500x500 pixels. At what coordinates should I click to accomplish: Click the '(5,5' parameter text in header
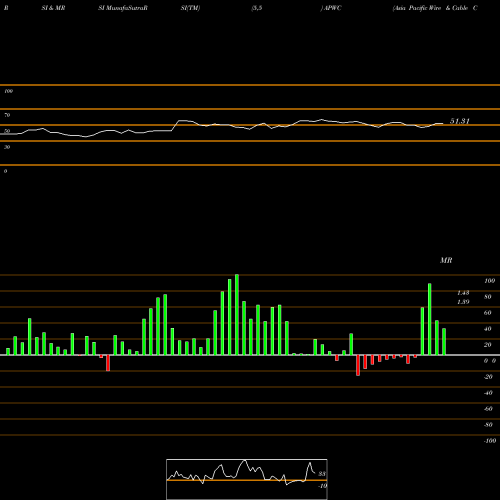(x=257, y=8)
